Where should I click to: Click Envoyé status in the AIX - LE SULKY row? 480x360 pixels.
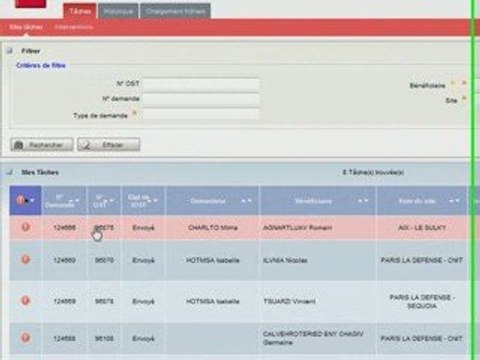tap(143, 228)
